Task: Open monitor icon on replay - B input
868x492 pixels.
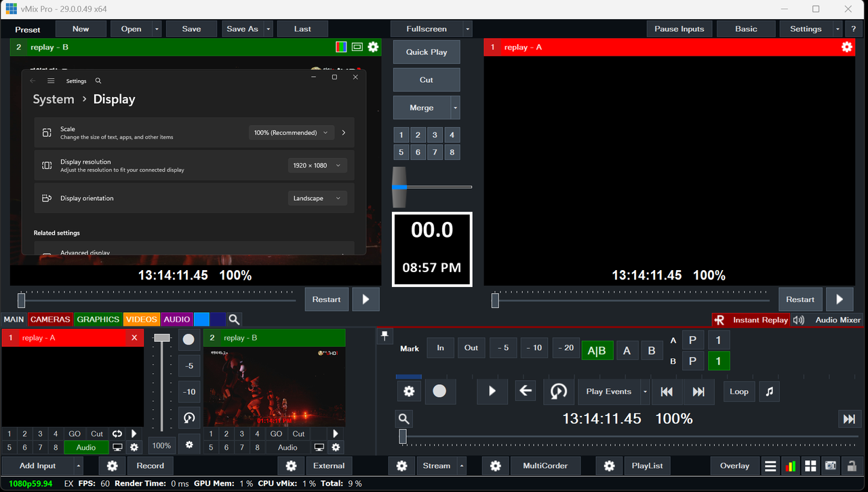Action: tap(319, 447)
